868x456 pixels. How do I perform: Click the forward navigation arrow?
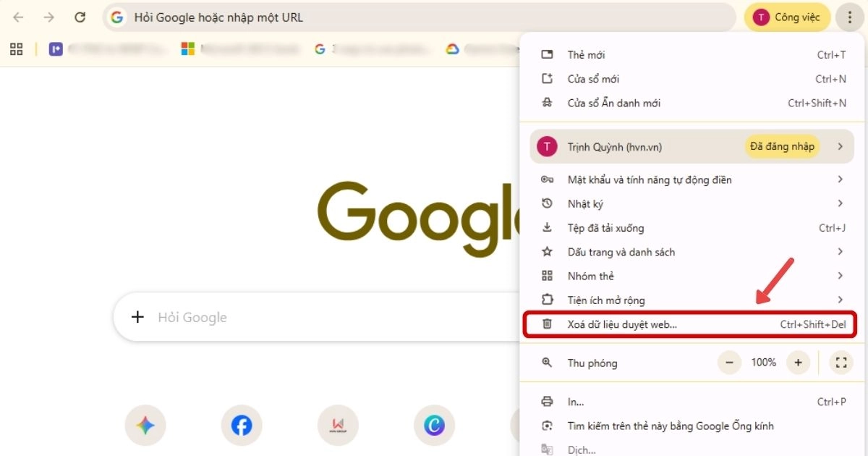[48, 17]
